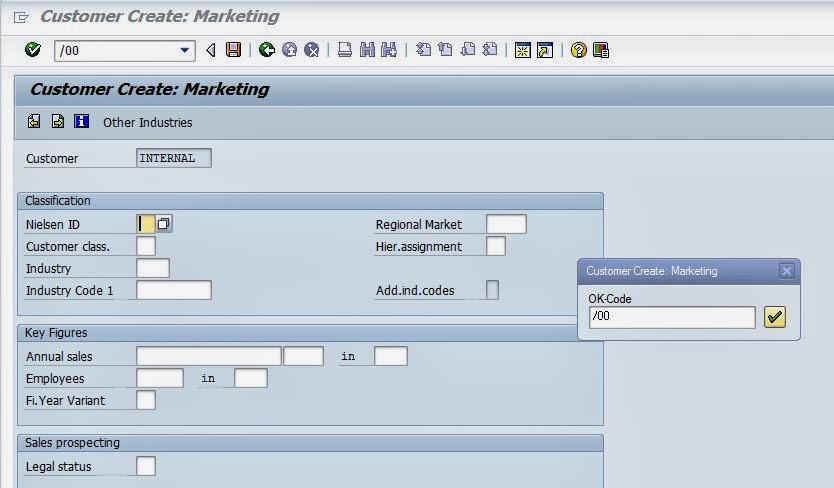Click the red Cancel icon in toolbar

click(312, 50)
